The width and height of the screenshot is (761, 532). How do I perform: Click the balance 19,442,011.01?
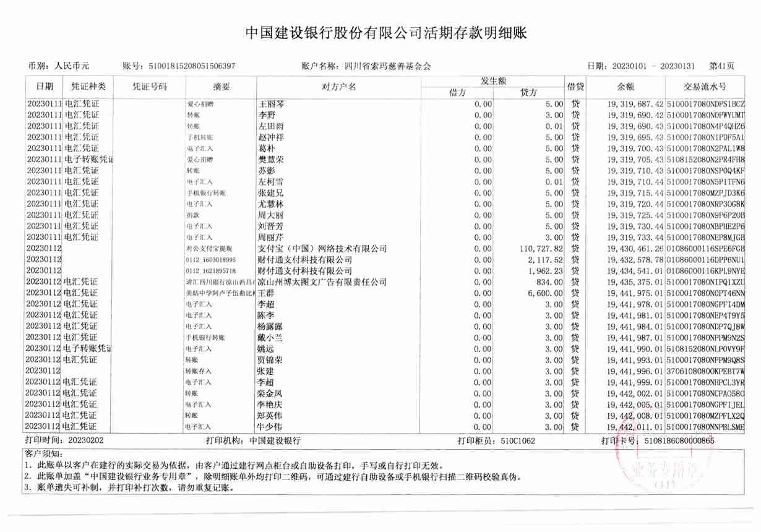635,427
